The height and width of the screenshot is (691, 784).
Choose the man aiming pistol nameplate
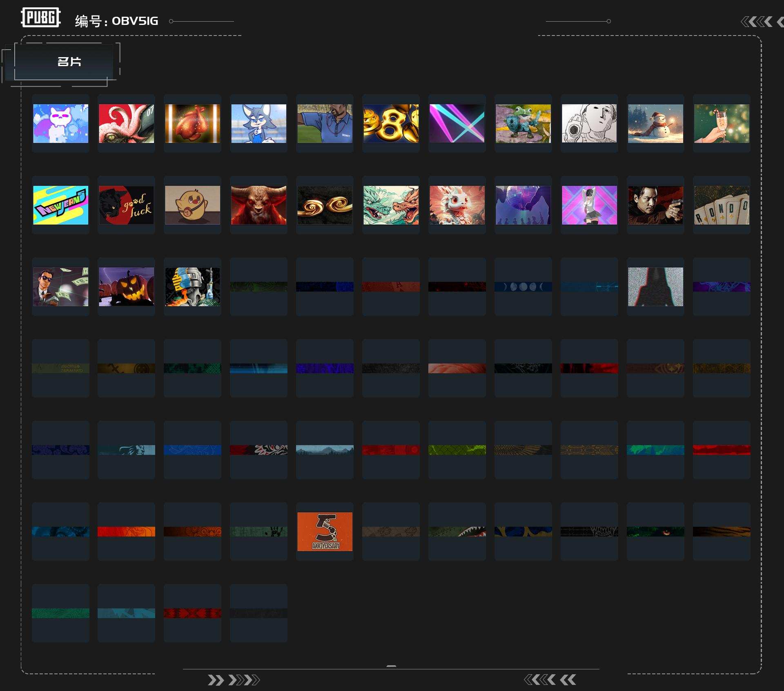tap(656, 205)
